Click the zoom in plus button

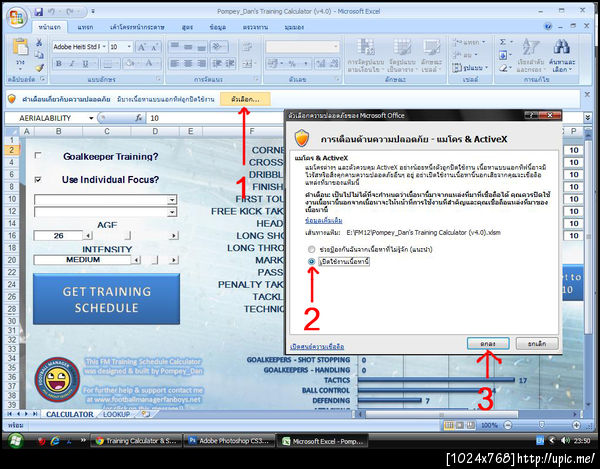coord(576,425)
